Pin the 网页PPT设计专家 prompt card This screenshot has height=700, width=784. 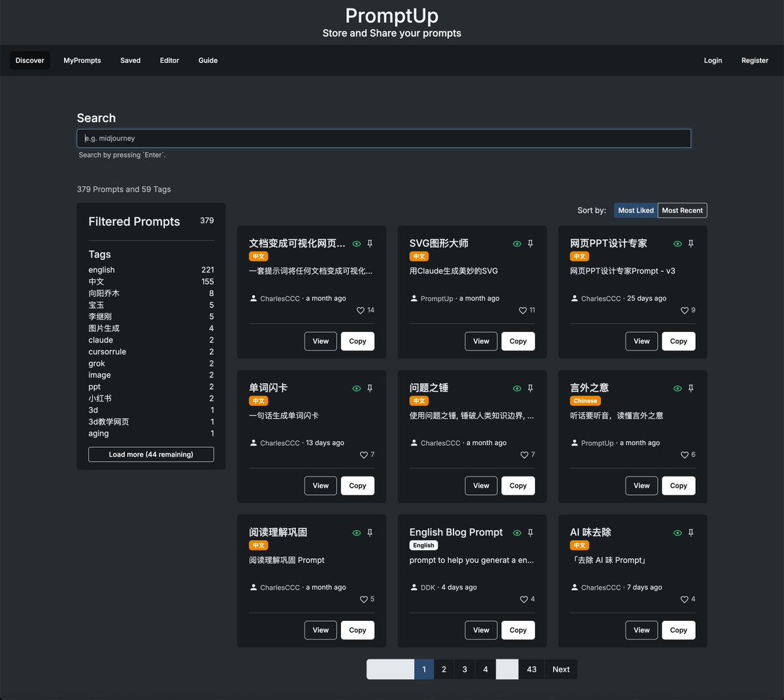691,244
